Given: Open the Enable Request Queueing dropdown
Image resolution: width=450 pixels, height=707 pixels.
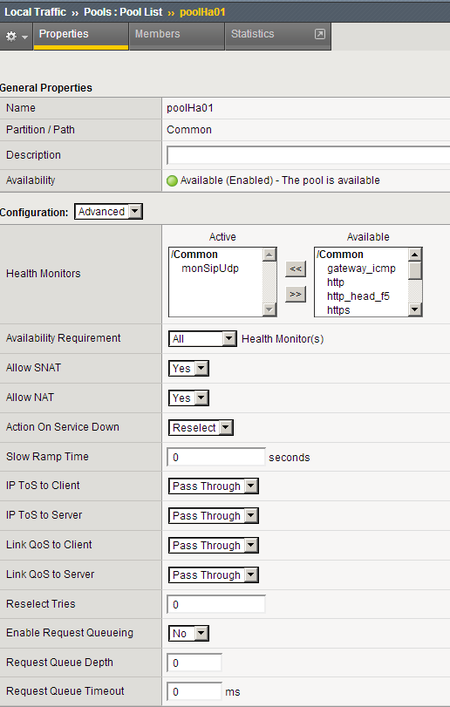Looking at the screenshot, I should pos(188,634).
